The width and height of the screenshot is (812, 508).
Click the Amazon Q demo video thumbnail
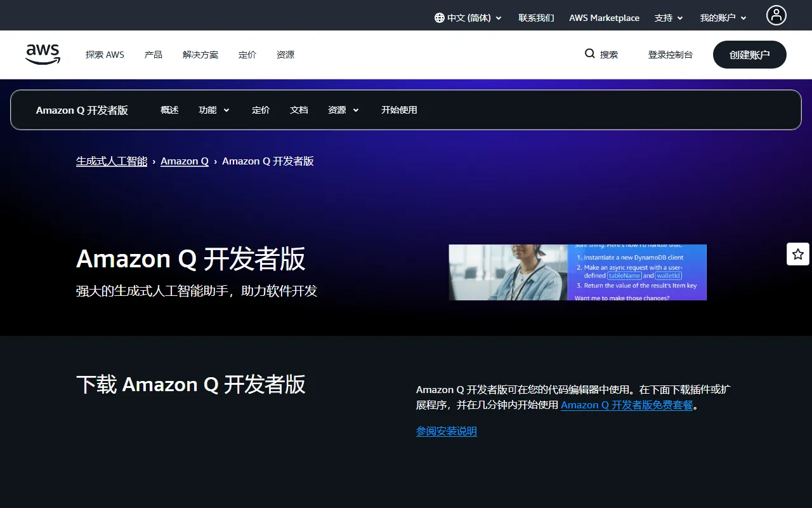[x=577, y=272]
